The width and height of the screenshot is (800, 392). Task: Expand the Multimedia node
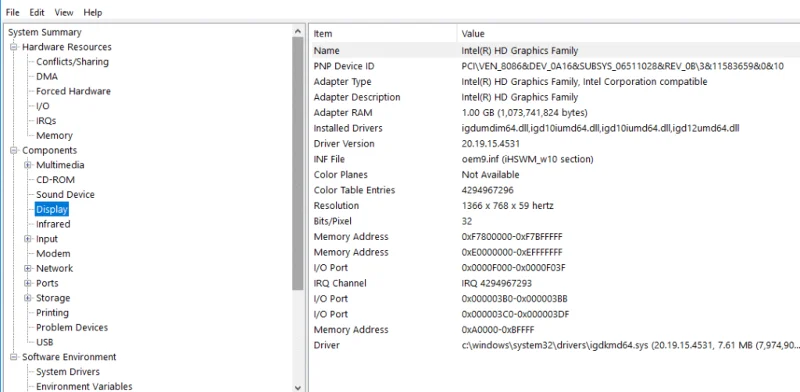28,165
